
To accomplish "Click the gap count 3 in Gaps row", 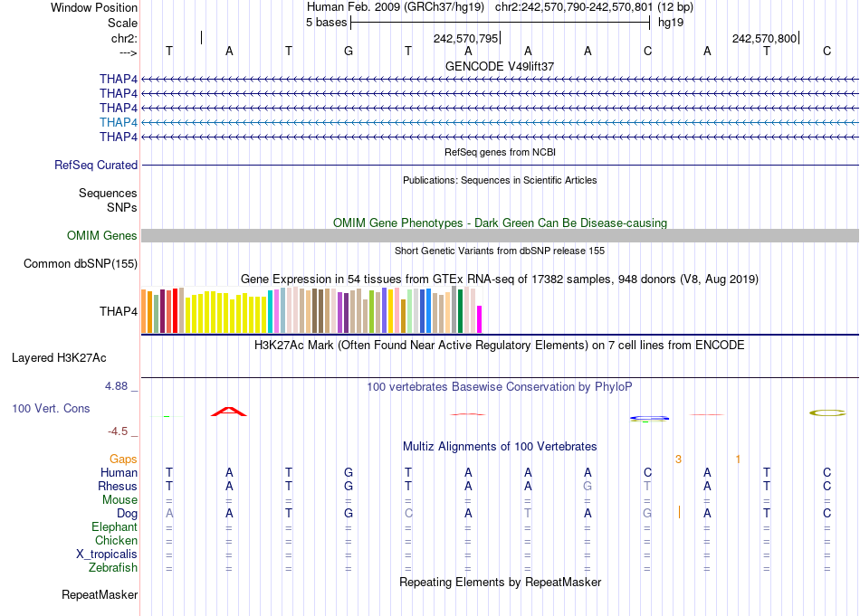I will (678, 460).
